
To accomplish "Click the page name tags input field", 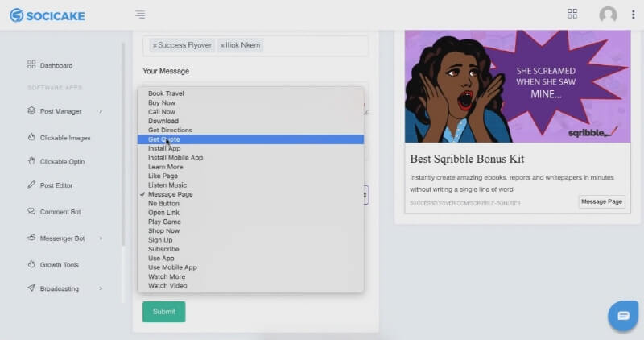I will pyautogui.click(x=255, y=45).
